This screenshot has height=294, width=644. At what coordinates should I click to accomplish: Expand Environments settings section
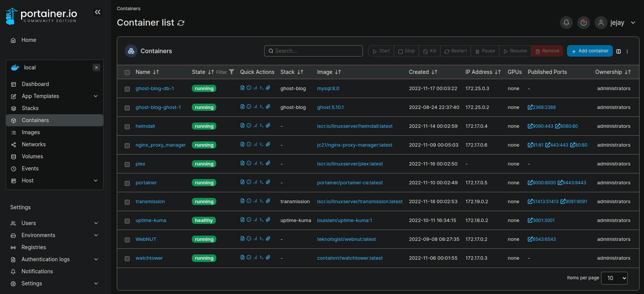(x=96, y=235)
